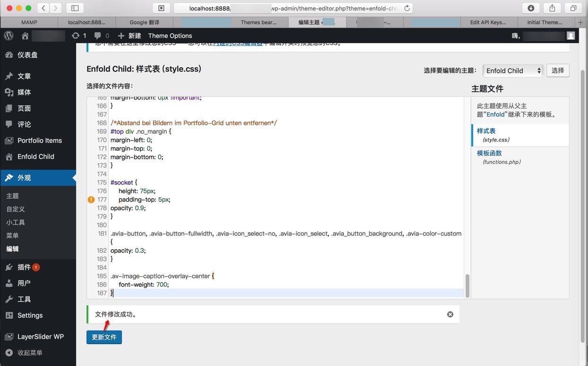The width and height of the screenshot is (588, 366).
Task: Click user avatar in admin bar
Action: [x=571, y=35]
